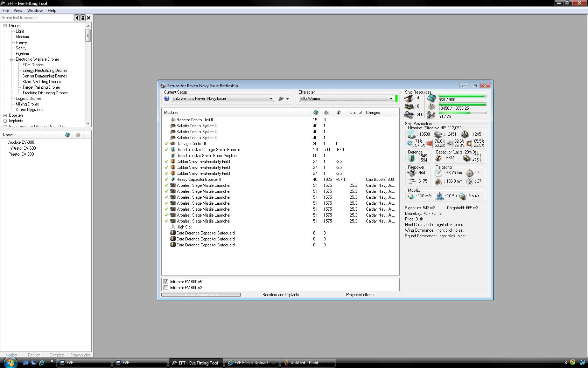This screenshot has width=588, height=368.
Task: Click the Heavy Capacitor Booster II module icon
Action: click(x=173, y=179)
